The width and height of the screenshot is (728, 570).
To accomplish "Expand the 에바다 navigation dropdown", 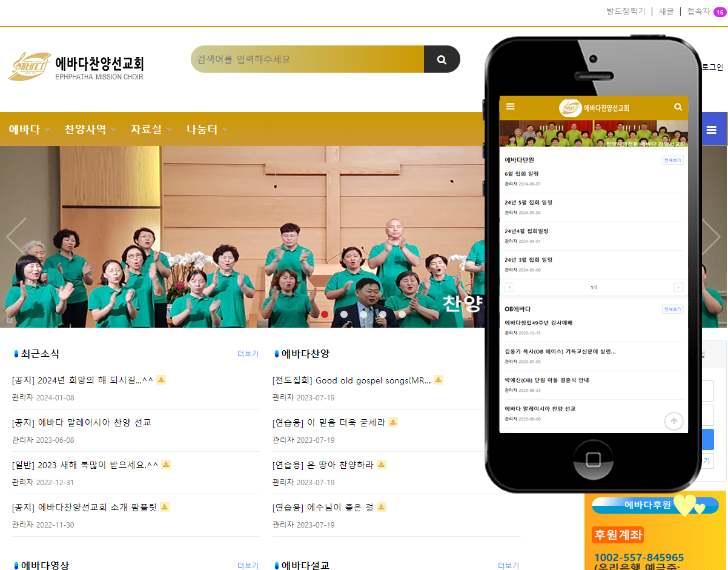I will pyautogui.click(x=29, y=130).
